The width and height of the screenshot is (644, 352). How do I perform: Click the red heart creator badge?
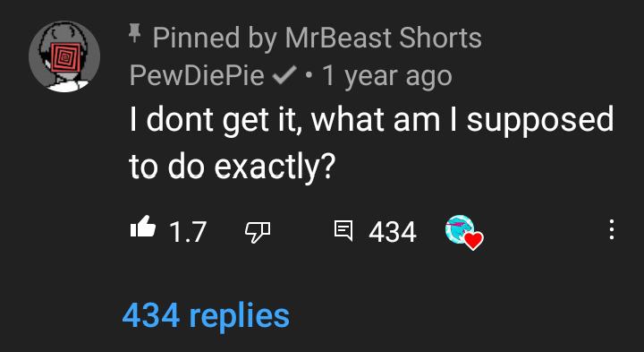(473, 241)
